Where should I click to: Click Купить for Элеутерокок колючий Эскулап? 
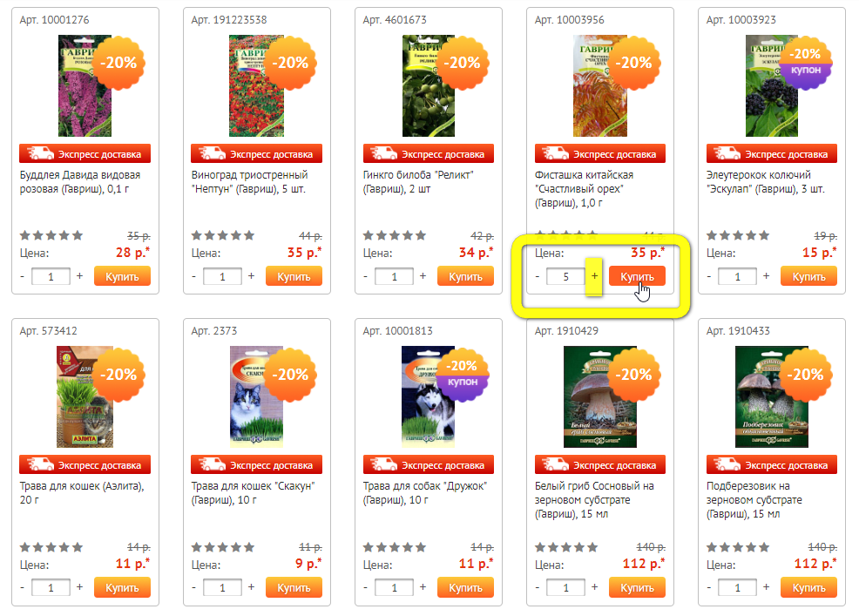tap(808, 276)
